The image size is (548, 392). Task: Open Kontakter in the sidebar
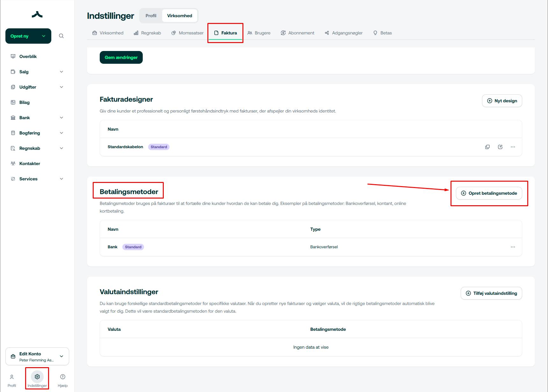30,163
